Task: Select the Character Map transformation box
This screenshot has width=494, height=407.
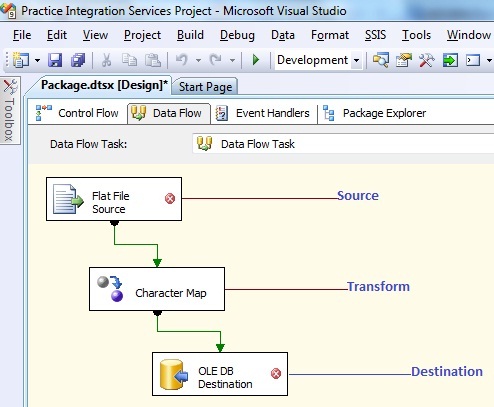Action: (157, 289)
